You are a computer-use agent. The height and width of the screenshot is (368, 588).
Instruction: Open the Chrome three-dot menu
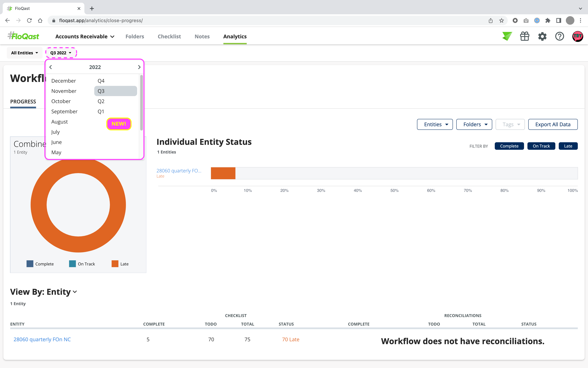tap(581, 20)
